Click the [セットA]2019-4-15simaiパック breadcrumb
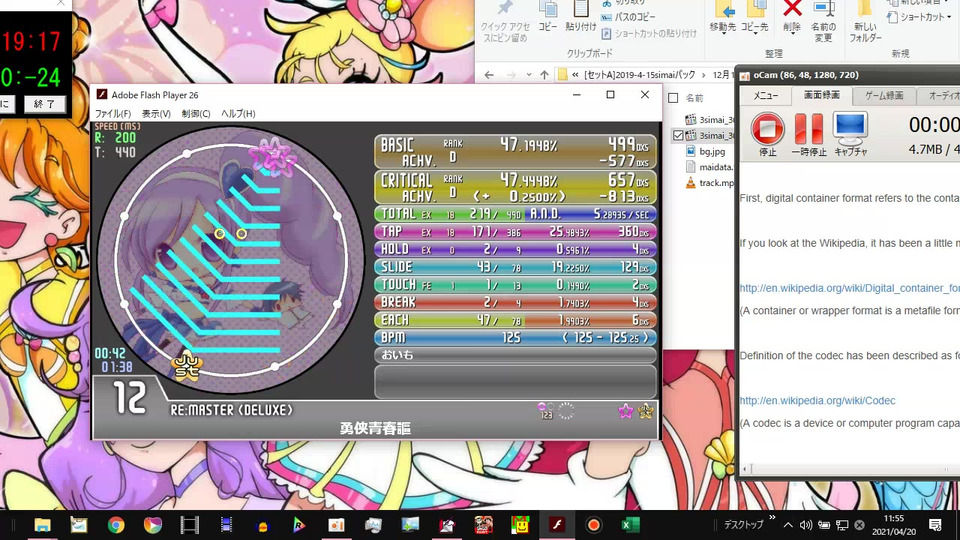Screen dimensions: 960x540 coord(639,75)
